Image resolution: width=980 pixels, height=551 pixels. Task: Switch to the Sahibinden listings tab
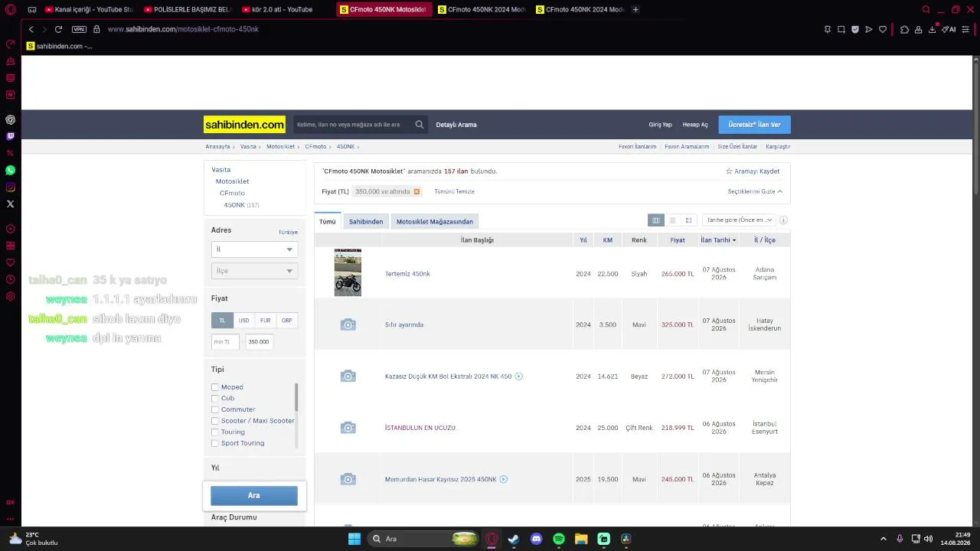[x=366, y=221]
